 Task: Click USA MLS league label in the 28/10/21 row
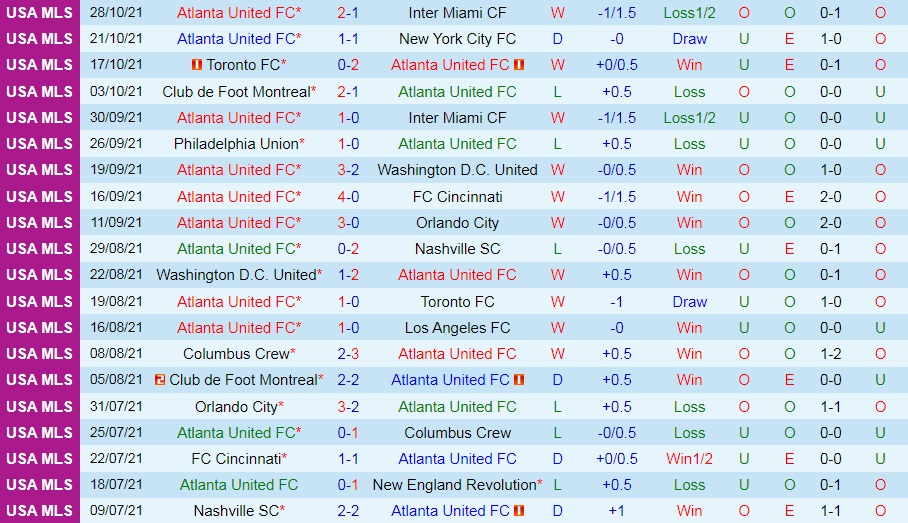(39, 13)
